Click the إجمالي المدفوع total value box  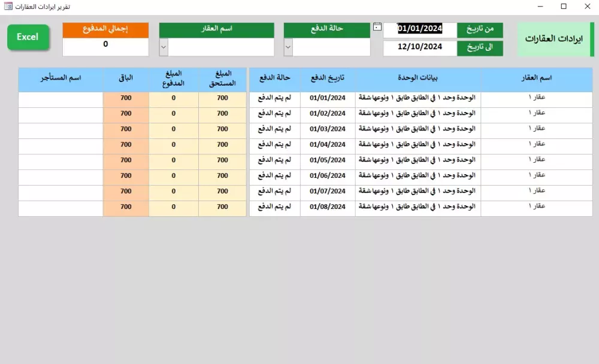click(105, 45)
